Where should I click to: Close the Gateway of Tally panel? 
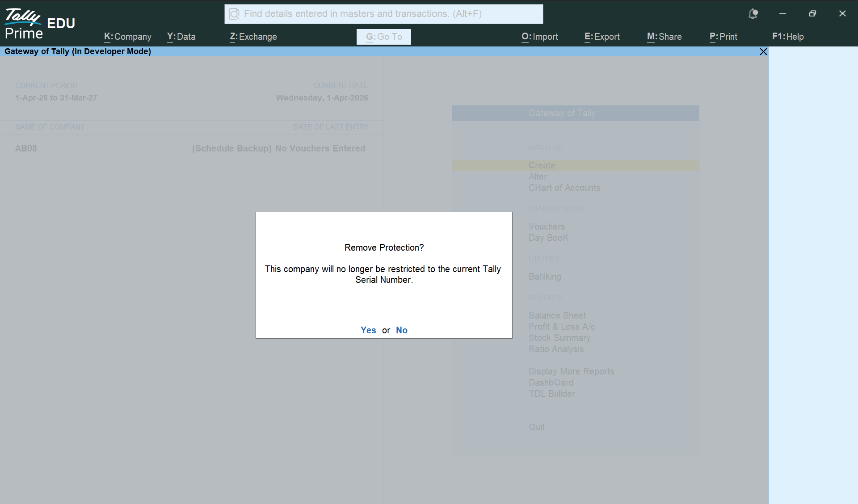[x=763, y=52]
